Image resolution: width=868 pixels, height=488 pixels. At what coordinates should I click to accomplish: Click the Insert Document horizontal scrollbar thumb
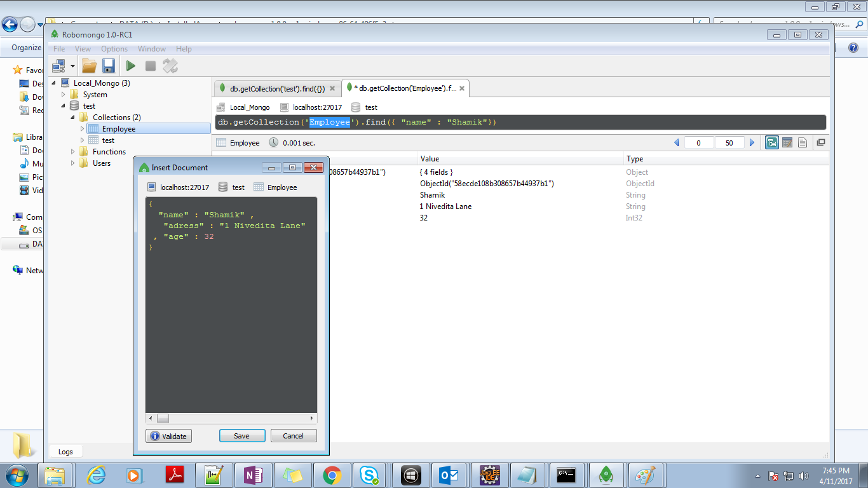(x=163, y=418)
